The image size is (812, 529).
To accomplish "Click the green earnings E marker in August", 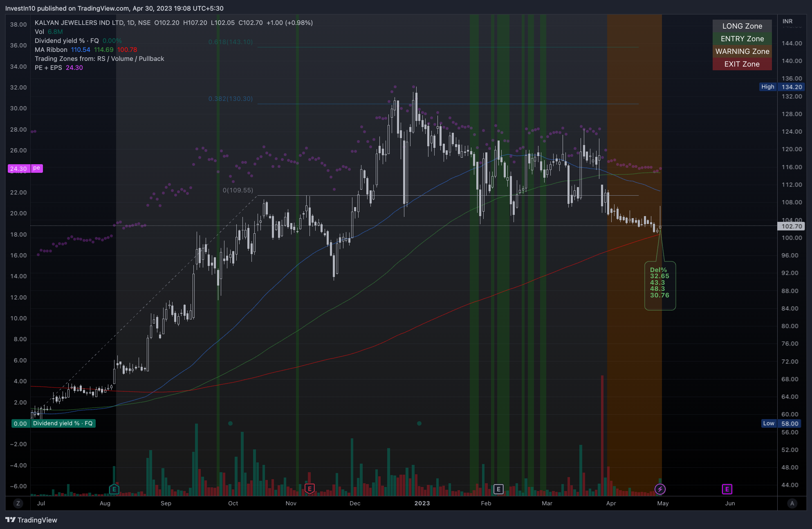I will [114, 489].
